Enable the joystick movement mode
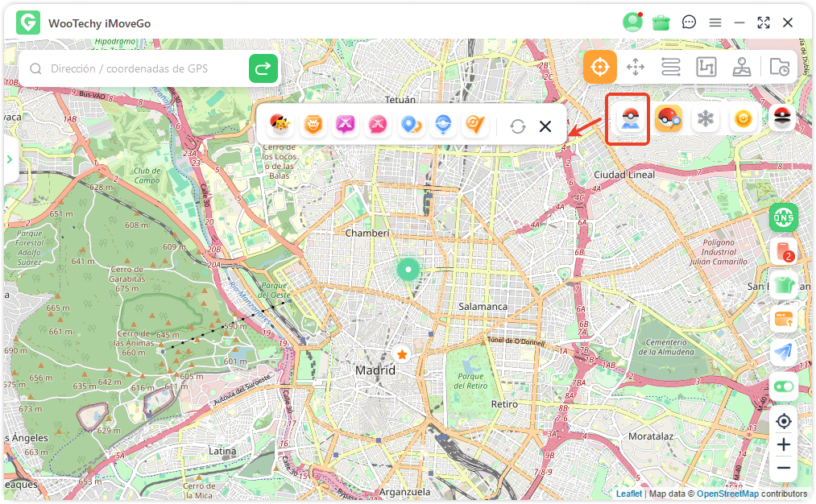816x504 pixels. (742, 67)
